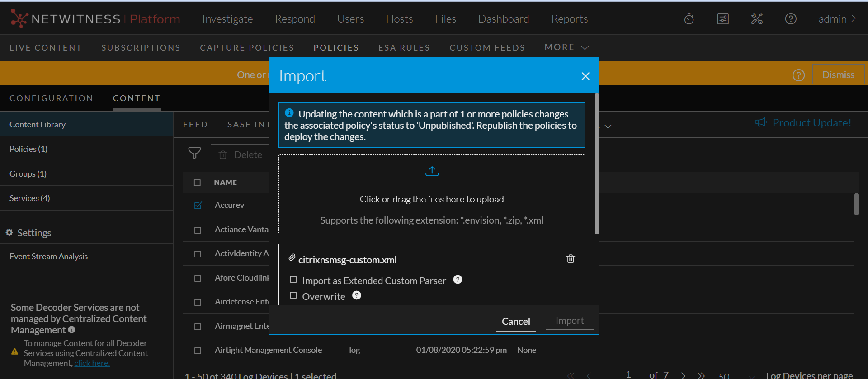Open the timer/jobs stopwatch icon
This screenshot has width=868, height=379.
point(689,19)
